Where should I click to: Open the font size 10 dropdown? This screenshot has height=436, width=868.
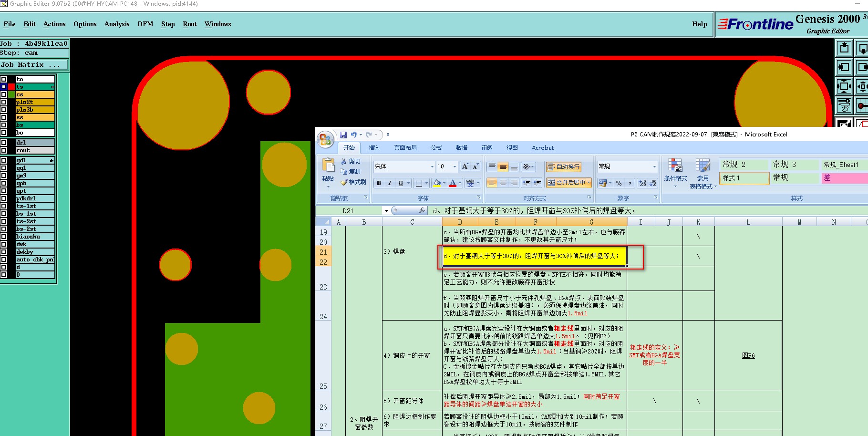pyautogui.click(x=455, y=166)
